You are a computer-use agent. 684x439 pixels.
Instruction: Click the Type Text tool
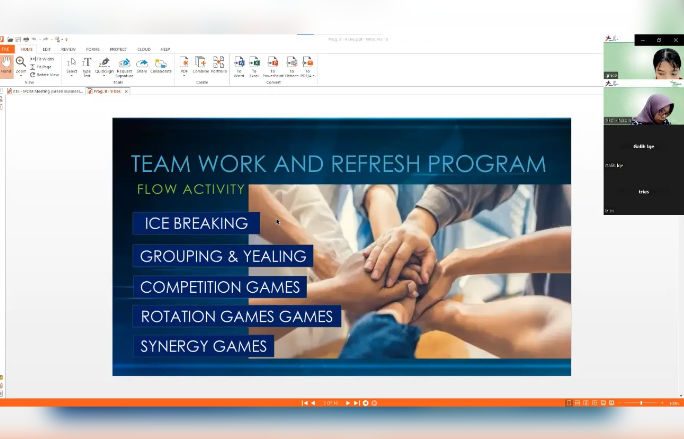(87, 65)
